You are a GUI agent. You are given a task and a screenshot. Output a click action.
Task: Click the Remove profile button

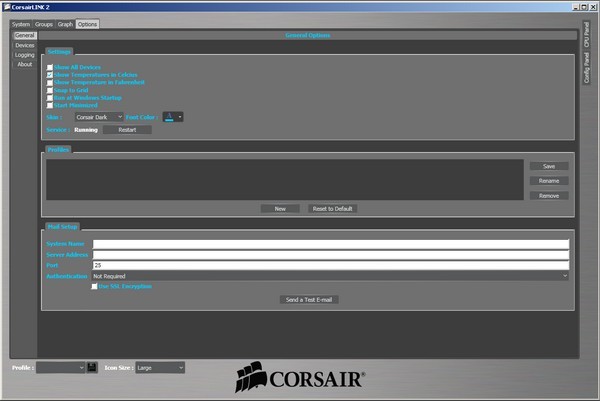click(549, 196)
